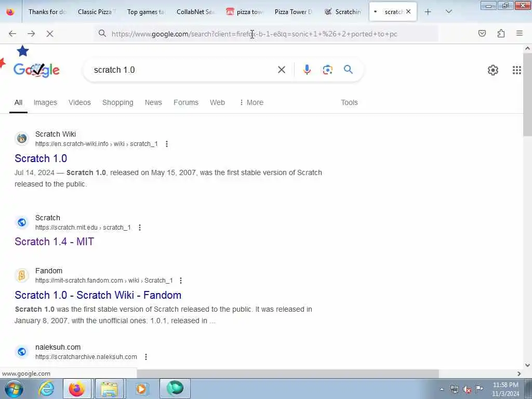532x399 pixels.
Task: Open 'Scratch 1.0 - Scratch Wiki - Fandom' link
Action: [x=98, y=295]
